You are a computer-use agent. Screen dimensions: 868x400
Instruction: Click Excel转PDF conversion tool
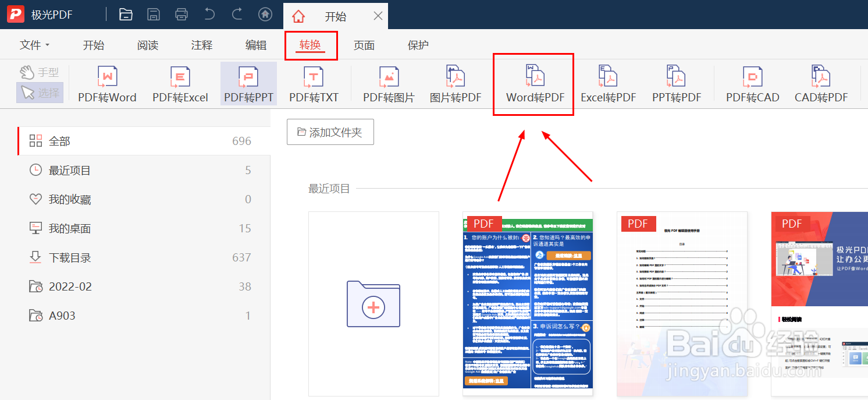coord(609,84)
